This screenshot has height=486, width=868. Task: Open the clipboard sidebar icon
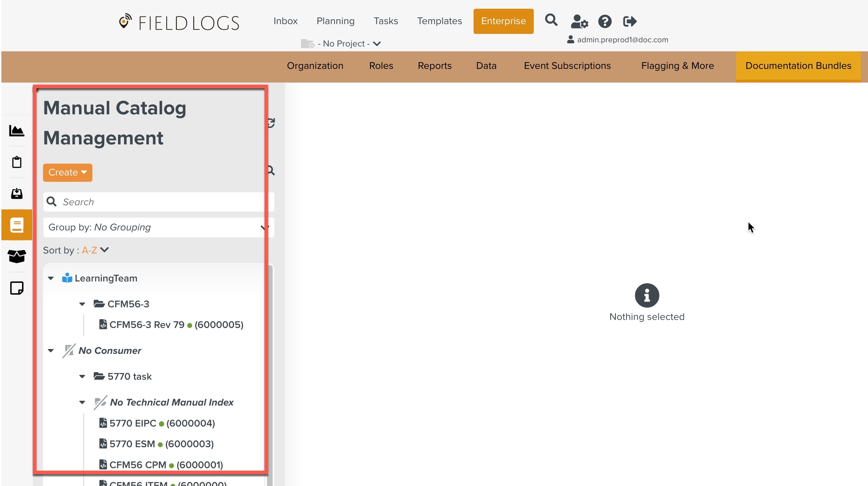16,162
